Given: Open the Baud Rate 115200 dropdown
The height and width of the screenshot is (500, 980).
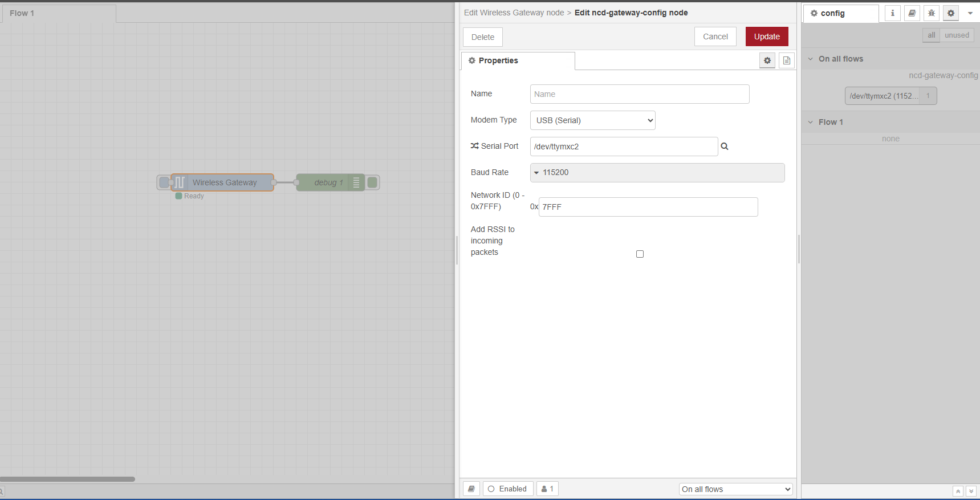Looking at the screenshot, I should point(657,173).
